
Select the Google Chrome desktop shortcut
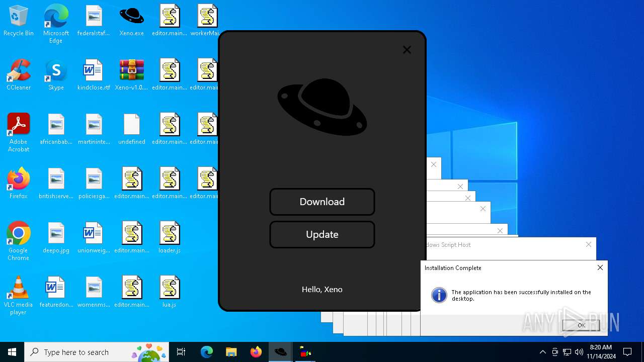tap(19, 241)
